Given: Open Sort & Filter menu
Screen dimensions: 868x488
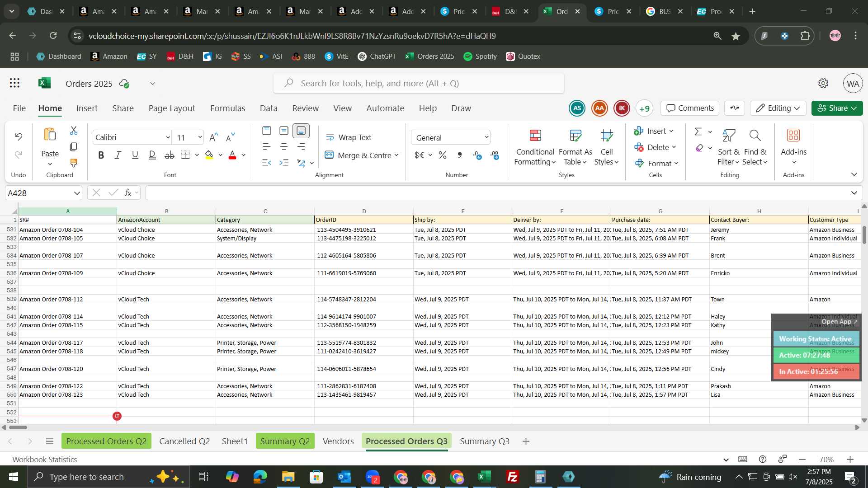Looking at the screenshot, I should click(x=728, y=147).
